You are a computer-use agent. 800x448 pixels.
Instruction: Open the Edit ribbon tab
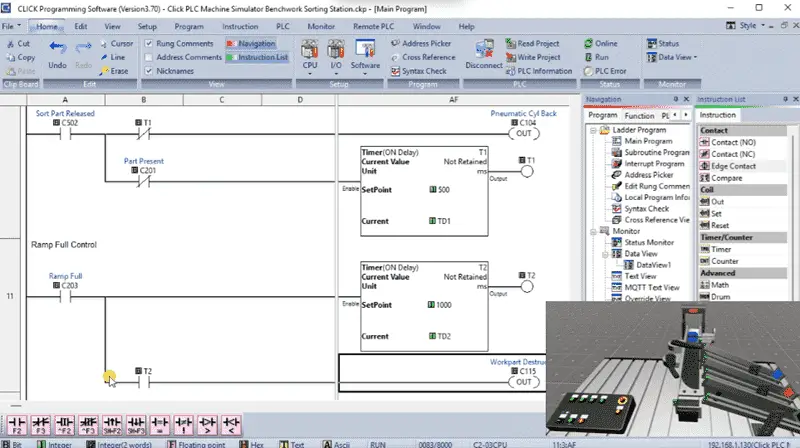point(81,27)
